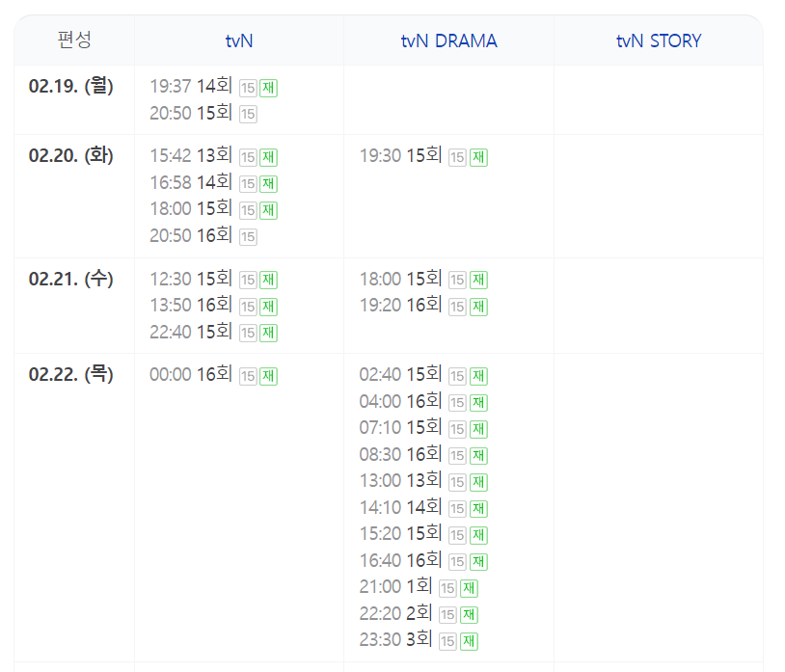Click the 15 age-rating badge beside 16:58 14회
785x672 pixels.
248,184
